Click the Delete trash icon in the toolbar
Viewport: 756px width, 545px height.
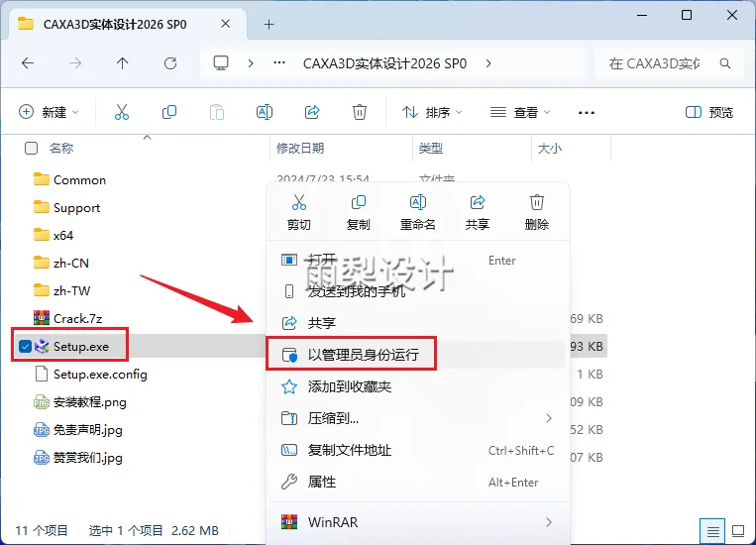[360, 112]
